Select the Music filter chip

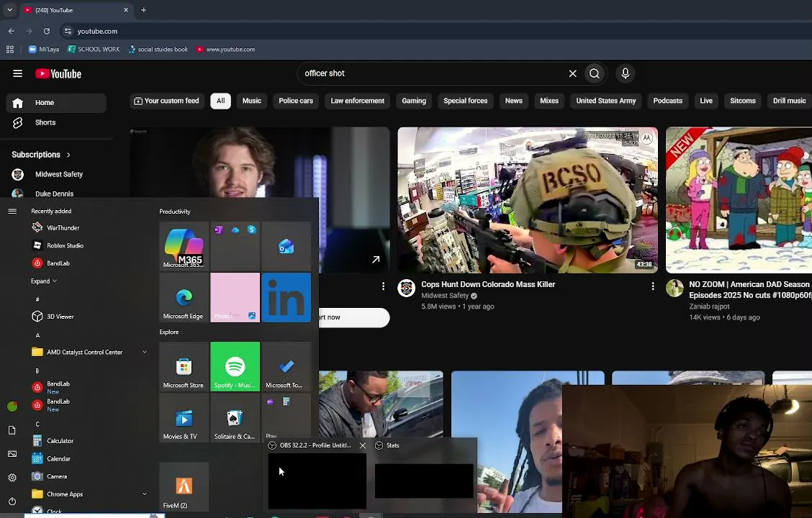[x=252, y=101]
